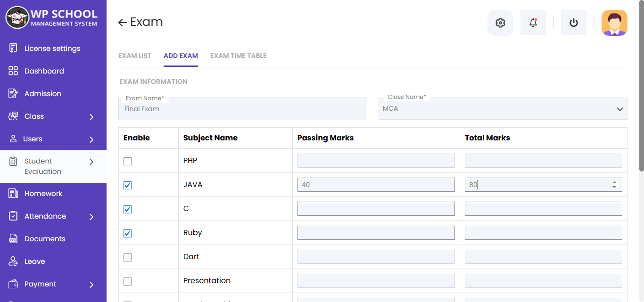Viewport: 644px width, 302px height.
Task: Click the Documents sidebar icon
Action: tap(13, 239)
